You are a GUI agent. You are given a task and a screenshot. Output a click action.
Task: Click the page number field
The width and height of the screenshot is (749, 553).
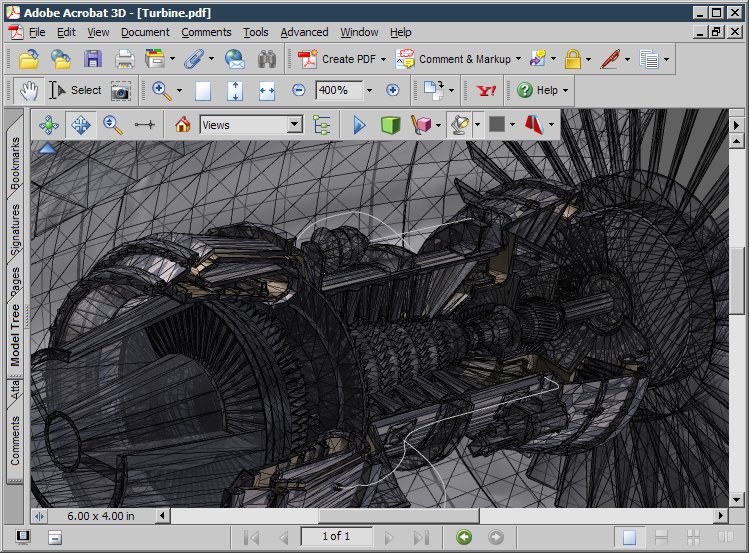pos(336,536)
